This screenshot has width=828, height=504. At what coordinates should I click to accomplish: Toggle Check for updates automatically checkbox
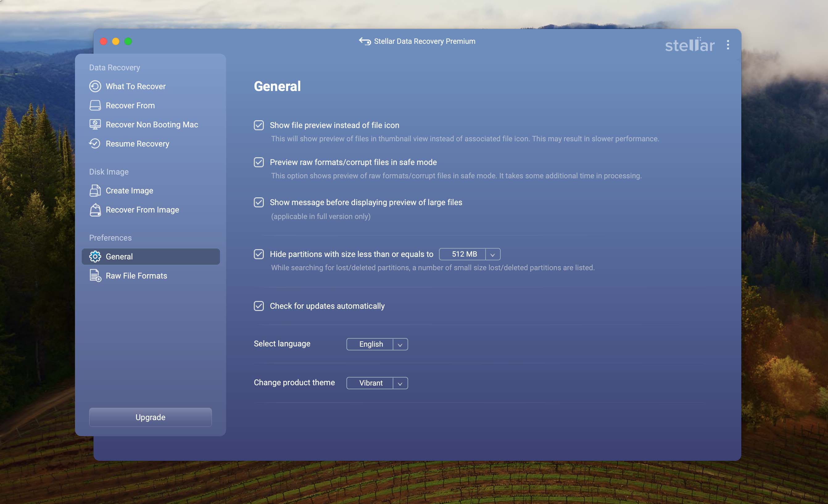coord(259,306)
